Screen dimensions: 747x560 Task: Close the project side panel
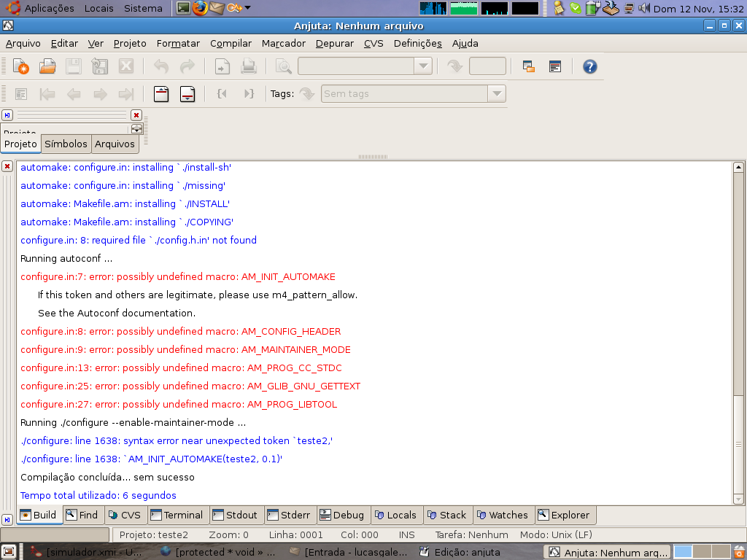136,114
